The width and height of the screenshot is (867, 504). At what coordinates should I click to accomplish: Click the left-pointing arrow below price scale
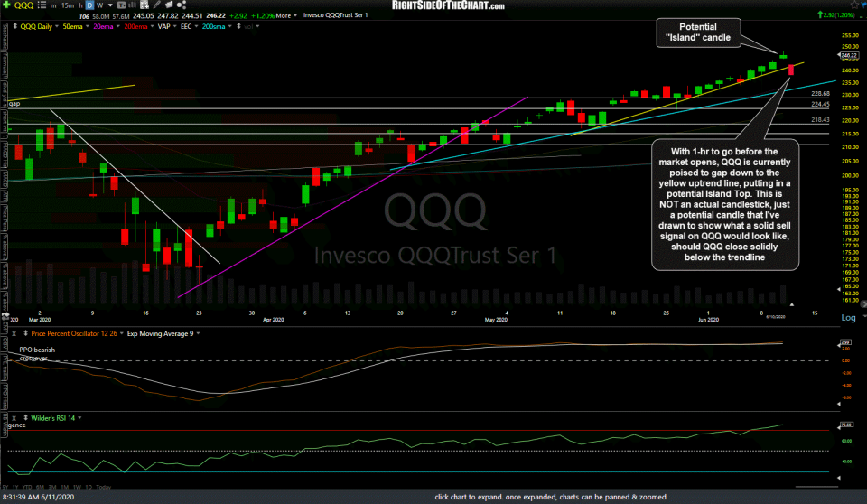[x=839, y=289]
